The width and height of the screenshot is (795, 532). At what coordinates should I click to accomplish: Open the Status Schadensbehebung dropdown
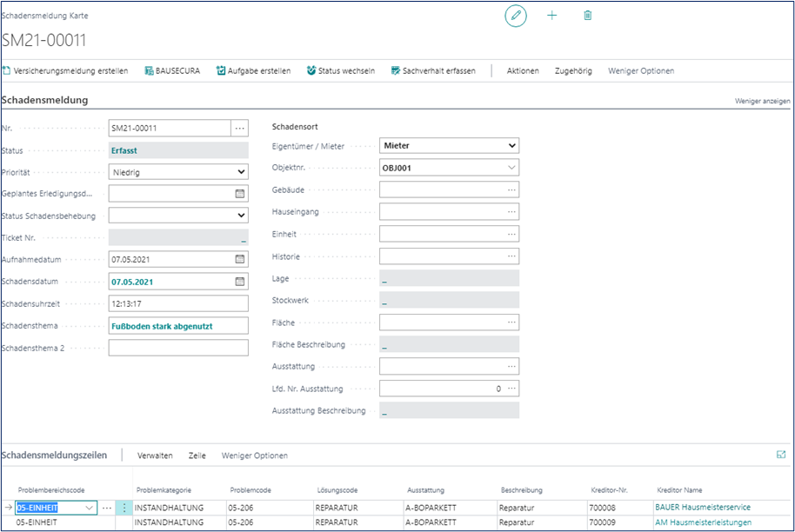[x=241, y=216]
